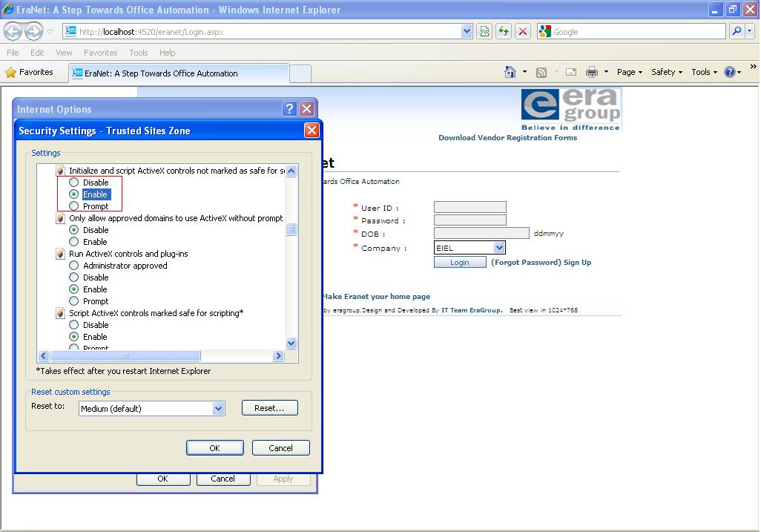The image size is (761, 532).
Task: Open the Page menu dropdown
Action: (x=630, y=72)
